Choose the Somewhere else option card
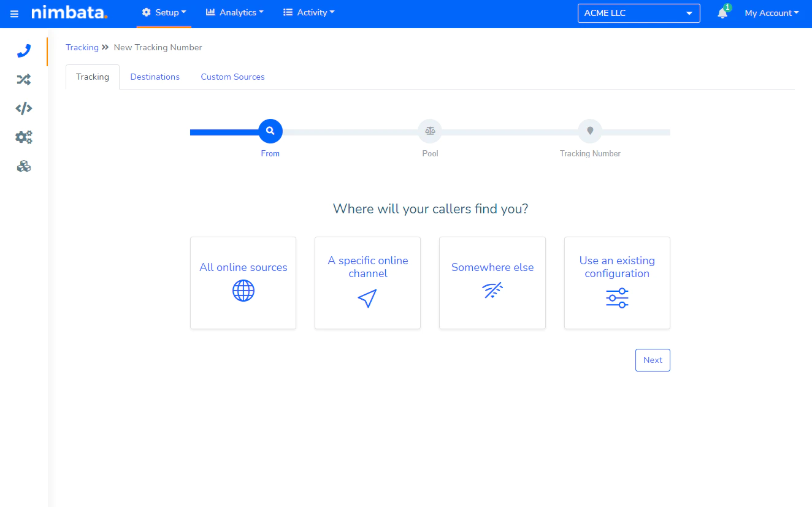The width and height of the screenshot is (812, 507). click(492, 283)
